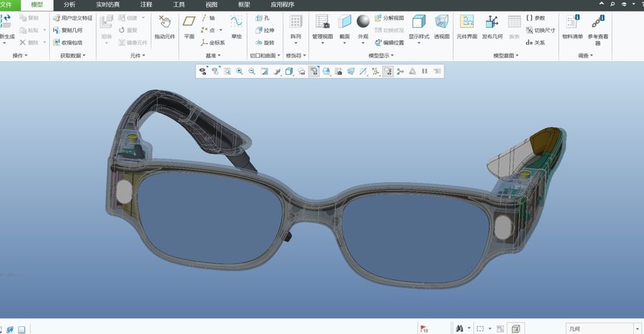The width and height of the screenshot is (644, 334).
Task: Open the 参数 parameters dialog
Action: coord(535,18)
